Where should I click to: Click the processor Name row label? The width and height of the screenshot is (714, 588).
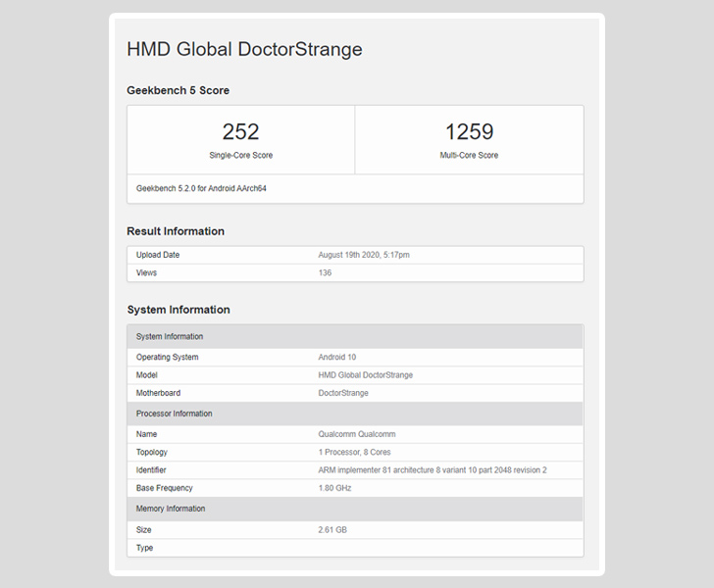pos(146,434)
